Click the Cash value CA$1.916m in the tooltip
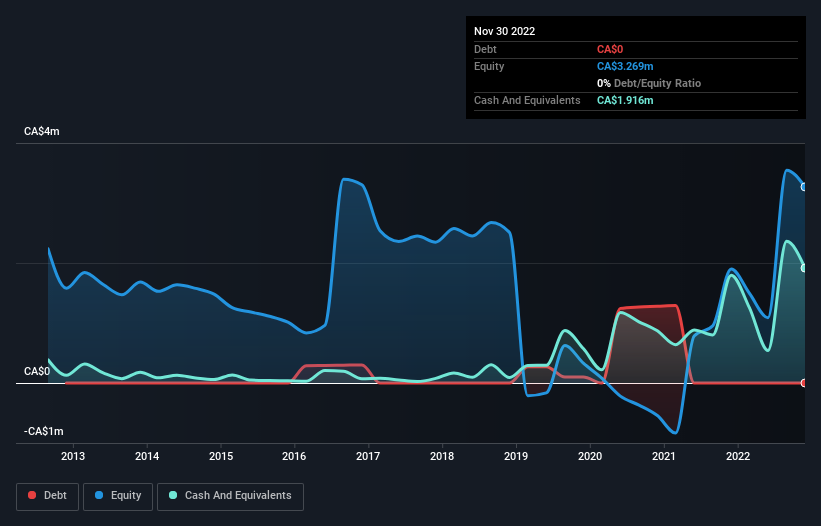This screenshot has height=526, width=821. click(625, 100)
